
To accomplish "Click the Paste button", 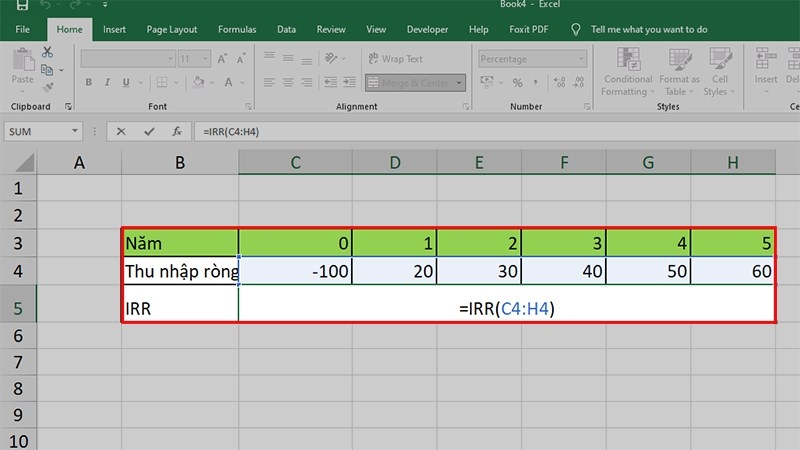I will (x=22, y=70).
